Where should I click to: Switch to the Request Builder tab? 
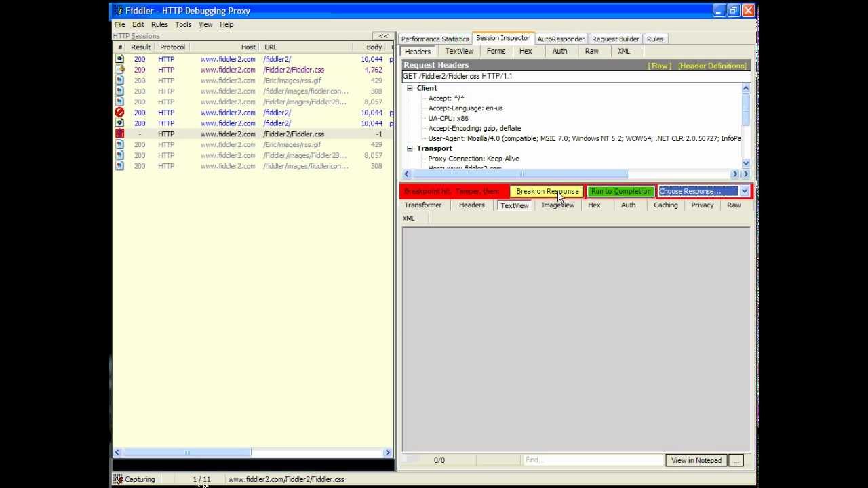pyautogui.click(x=616, y=39)
